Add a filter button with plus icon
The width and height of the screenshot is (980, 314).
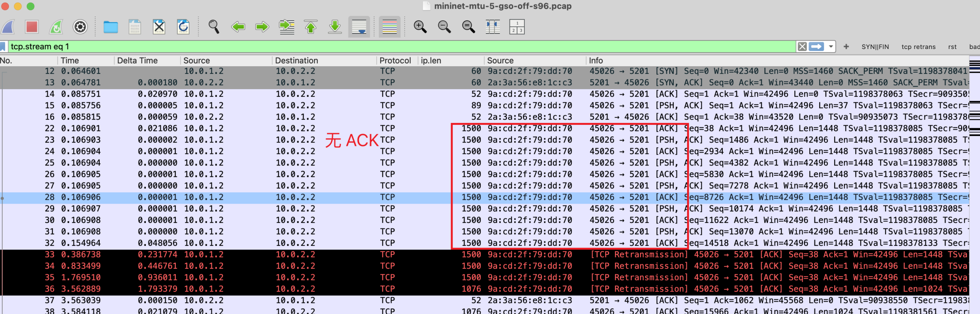[846, 47]
